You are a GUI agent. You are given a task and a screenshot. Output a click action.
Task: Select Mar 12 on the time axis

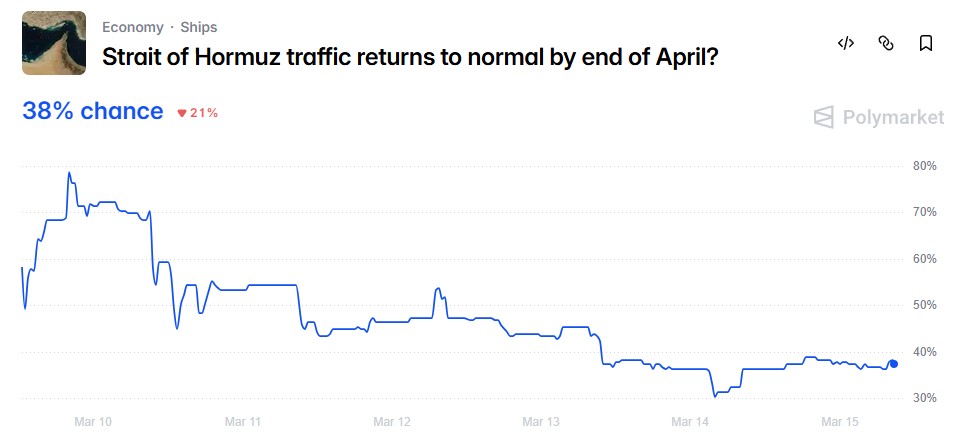tap(391, 422)
